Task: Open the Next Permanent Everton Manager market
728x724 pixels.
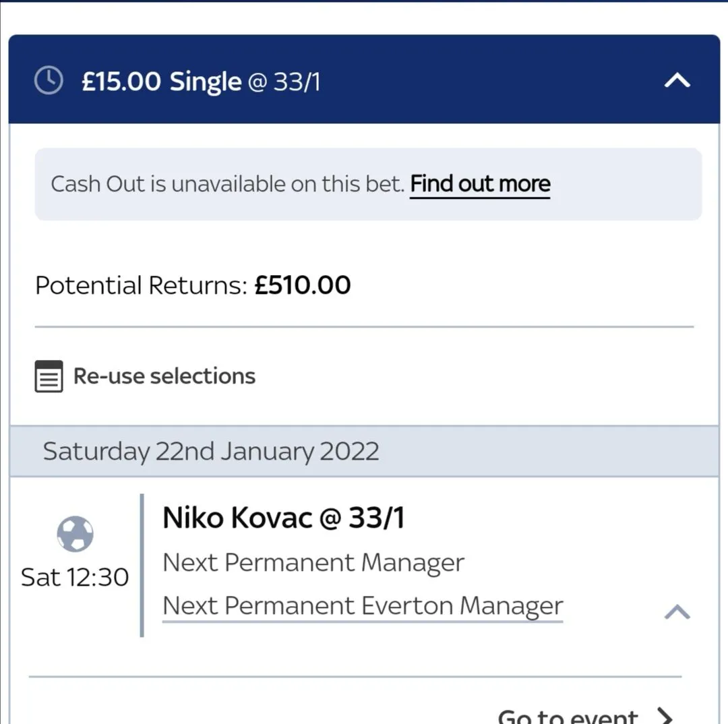Action: [x=363, y=606]
